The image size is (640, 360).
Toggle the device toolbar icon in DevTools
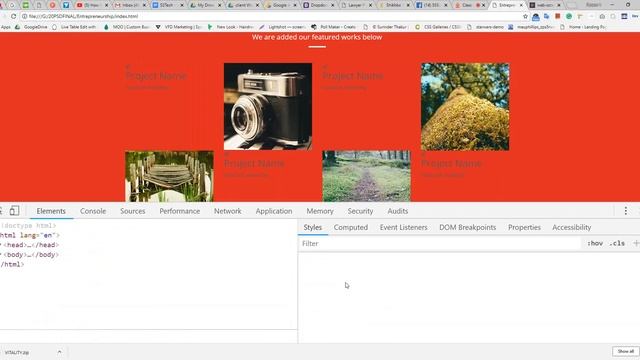pyautogui.click(x=14, y=211)
